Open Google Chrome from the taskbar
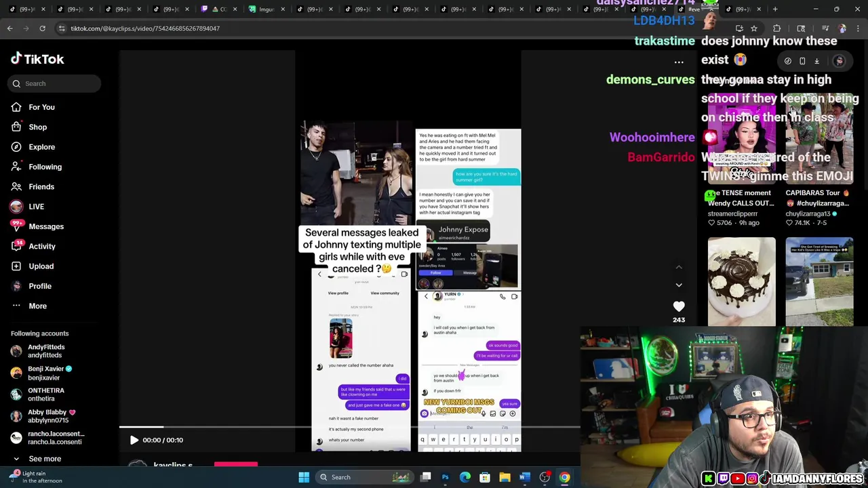The image size is (868, 488). [x=564, y=477]
